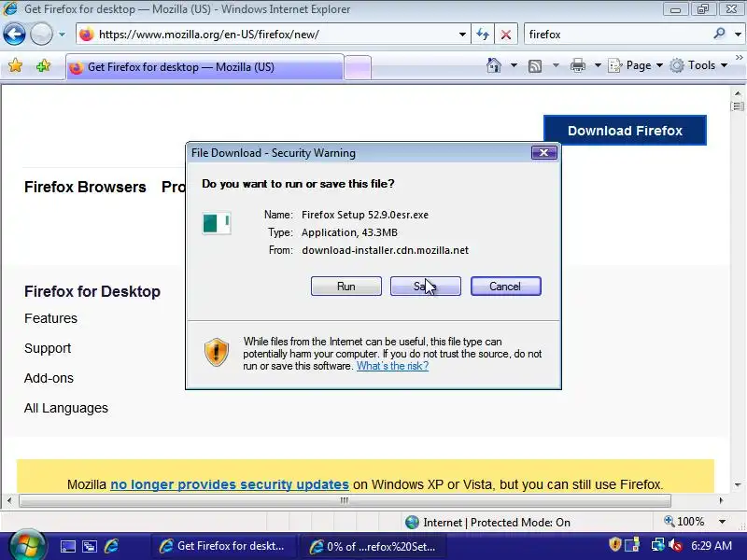Click Switch between windows quick launch icon
Screen dimensions: 747x560
pyautogui.click(x=90, y=546)
